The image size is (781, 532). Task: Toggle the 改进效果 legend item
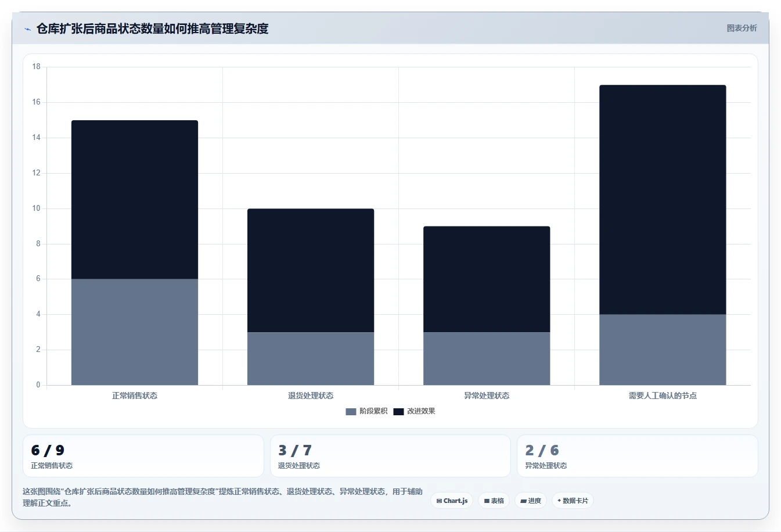click(414, 411)
